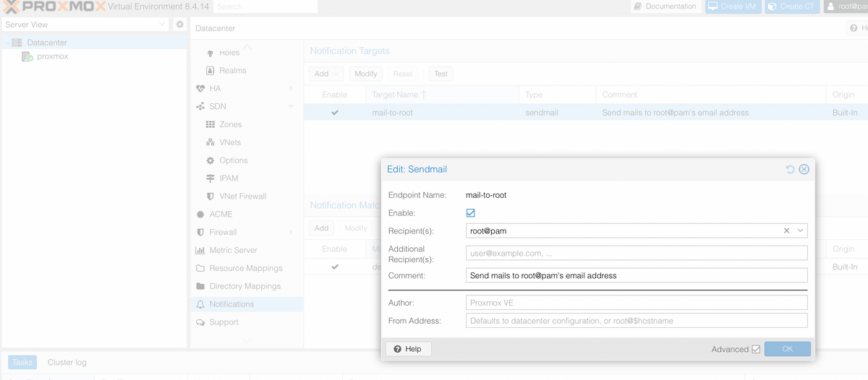
Task: Open the Server View dropdown
Action: click(x=85, y=25)
